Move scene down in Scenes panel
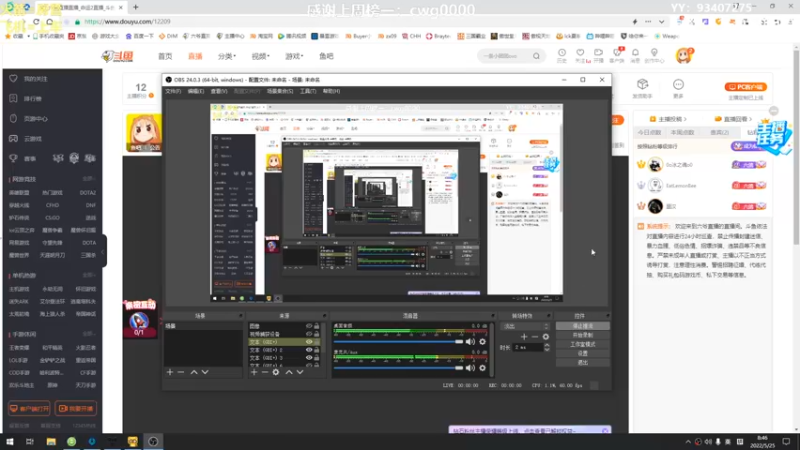Image resolution: width=800 pixels, height=450 pixels. 205,372
